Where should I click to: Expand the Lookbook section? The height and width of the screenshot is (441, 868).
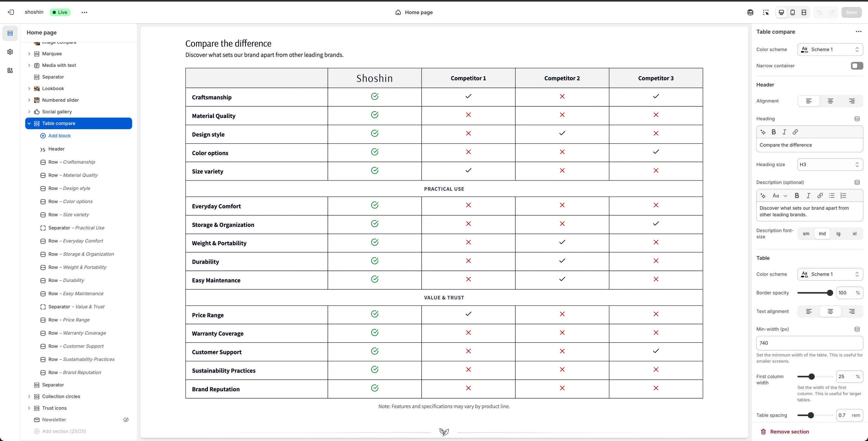pos(29,88)
